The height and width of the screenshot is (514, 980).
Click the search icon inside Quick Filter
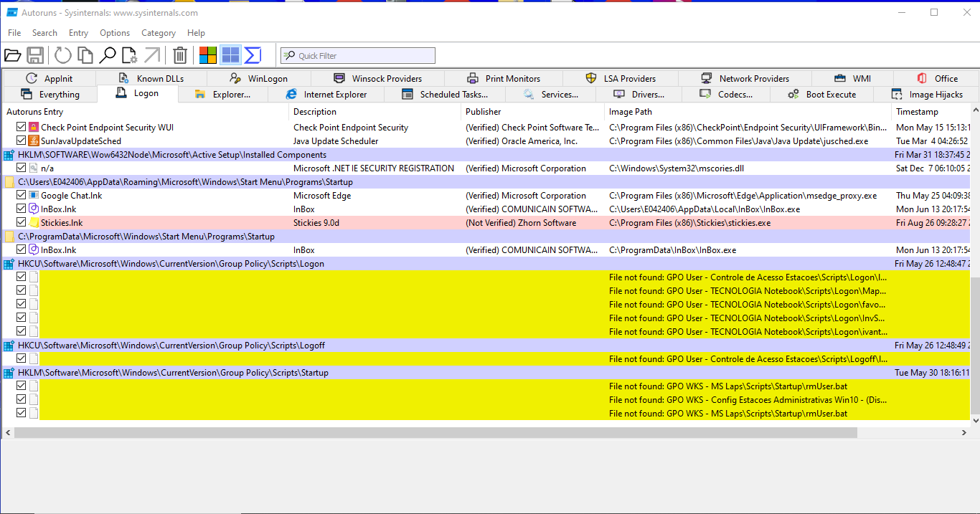point(289,56)
